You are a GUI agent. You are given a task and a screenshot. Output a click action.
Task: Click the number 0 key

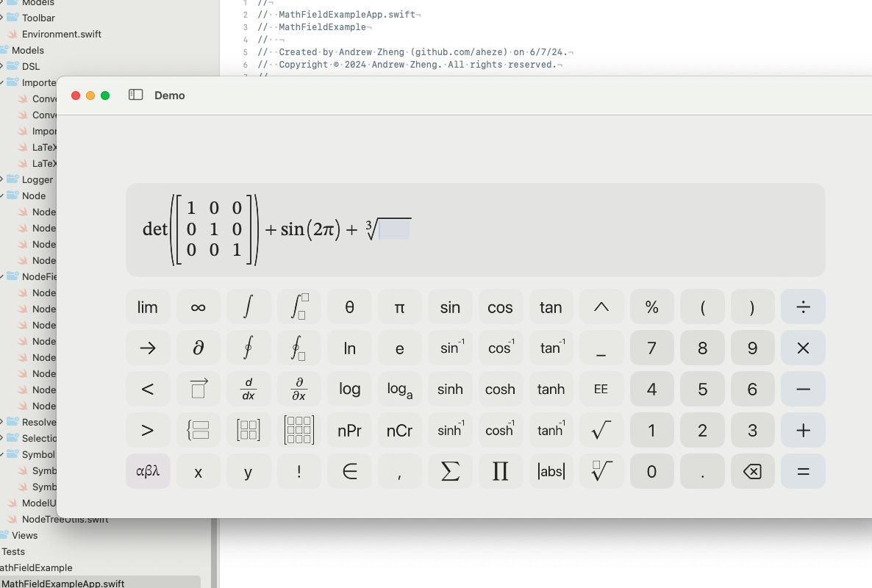pos(651,471)
